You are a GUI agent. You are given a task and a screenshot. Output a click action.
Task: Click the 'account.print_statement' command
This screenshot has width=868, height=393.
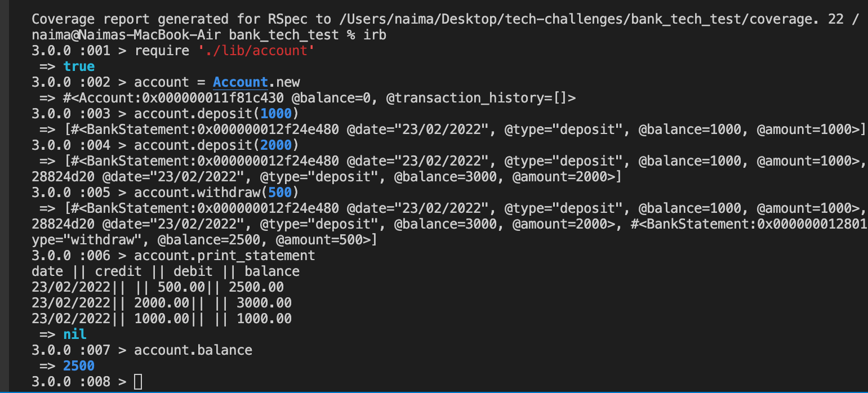pyautogui.click(x=225, y=256)
